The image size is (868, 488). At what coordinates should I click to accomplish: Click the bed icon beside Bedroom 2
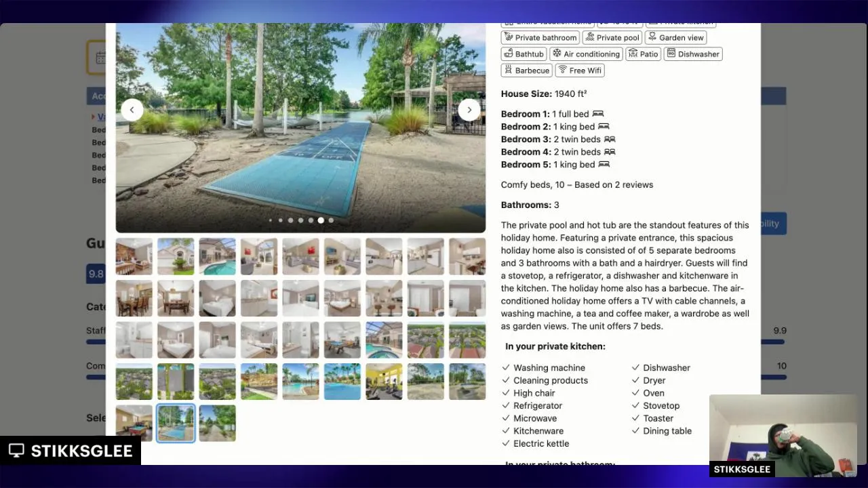click(x=604, y=127)
